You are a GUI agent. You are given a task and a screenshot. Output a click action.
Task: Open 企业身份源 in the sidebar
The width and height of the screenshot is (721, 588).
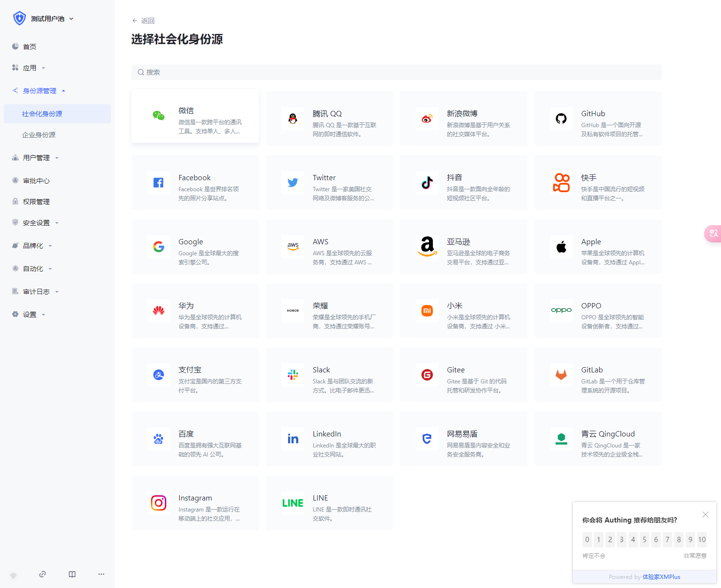[x=39, y=135]
